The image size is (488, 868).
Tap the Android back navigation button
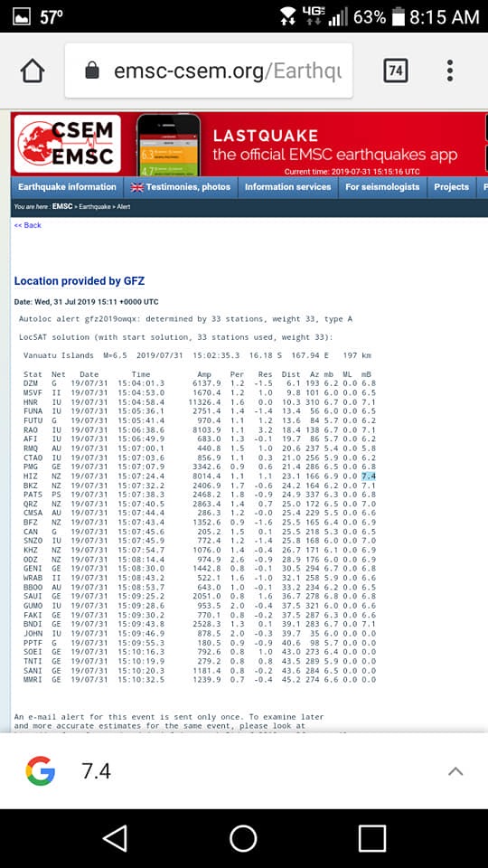coord(115,838)
